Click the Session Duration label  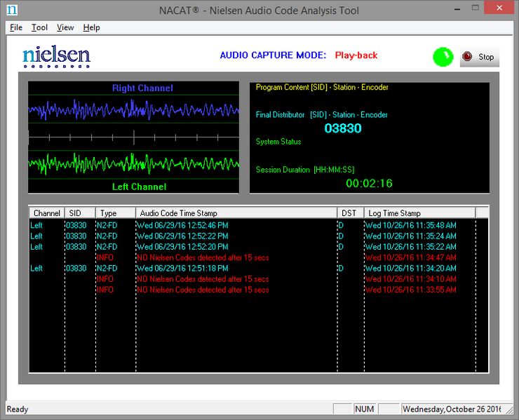click(x=305, y=170)
